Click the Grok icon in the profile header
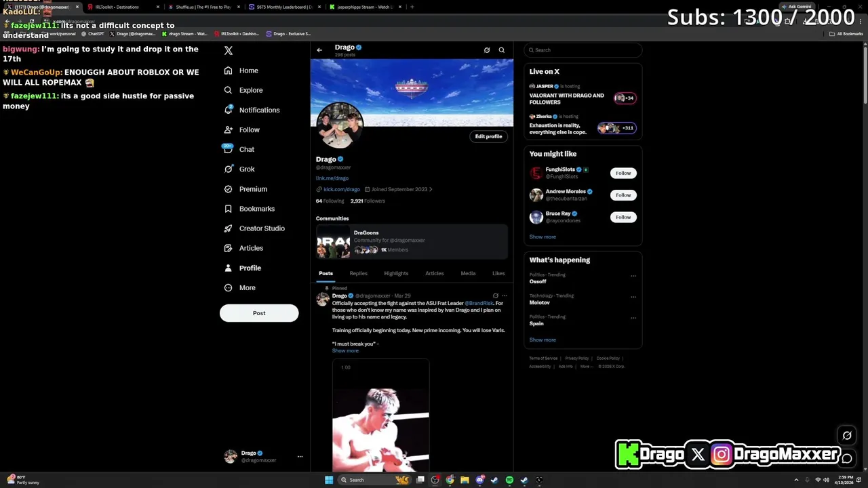Image resolution: width=868 pixels, height=488 pixels. coord(487,50)
